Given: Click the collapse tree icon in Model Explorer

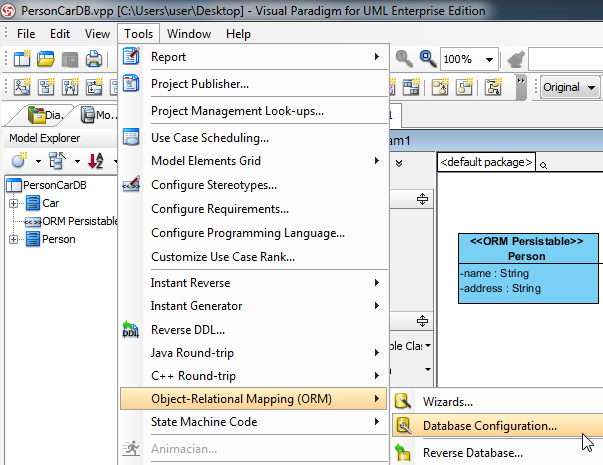Looking at the screenshot, I should click(x=57, y=161).
